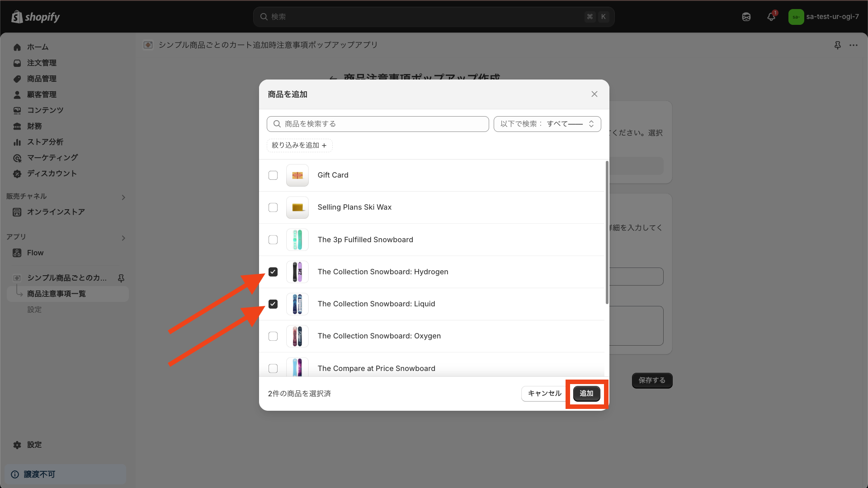The height and width of the screenshot is (488, 868).
Task: Open the three-dots more actions menu
Action: pyautogui.click(x=853, y=45)
